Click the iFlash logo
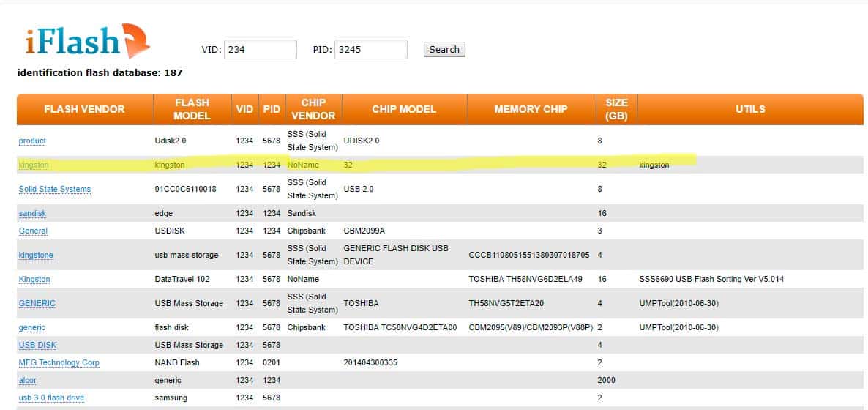This screenshot has height=410, width=868. click(x=83, y=41)
